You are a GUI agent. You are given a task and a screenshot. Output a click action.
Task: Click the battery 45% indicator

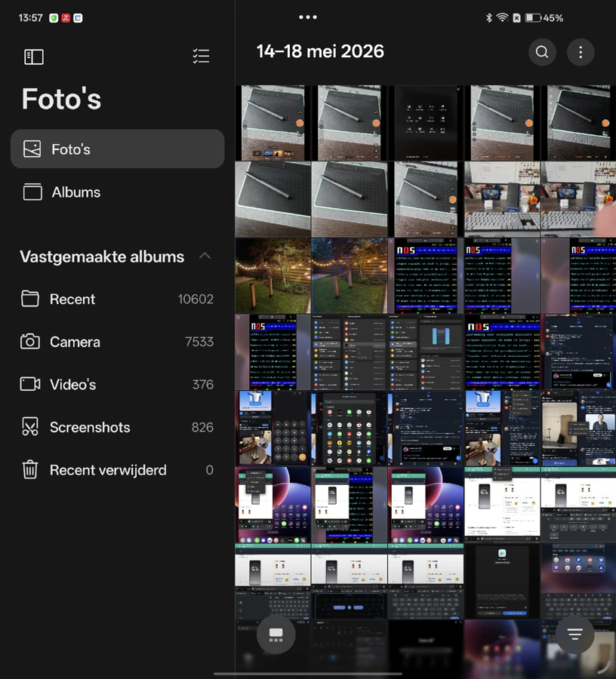point(544,18)
